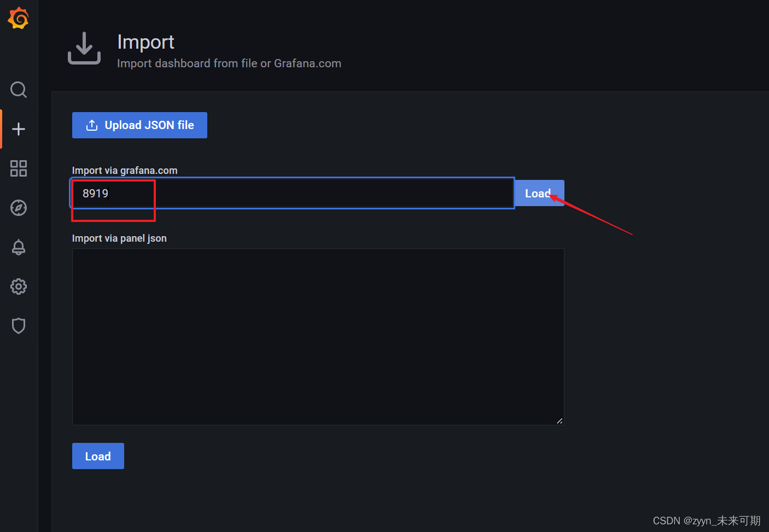Image resolution: width=769 pixels, height=532 pixels.
Task: Open the Server Admin shield icon
Action: 19,326
